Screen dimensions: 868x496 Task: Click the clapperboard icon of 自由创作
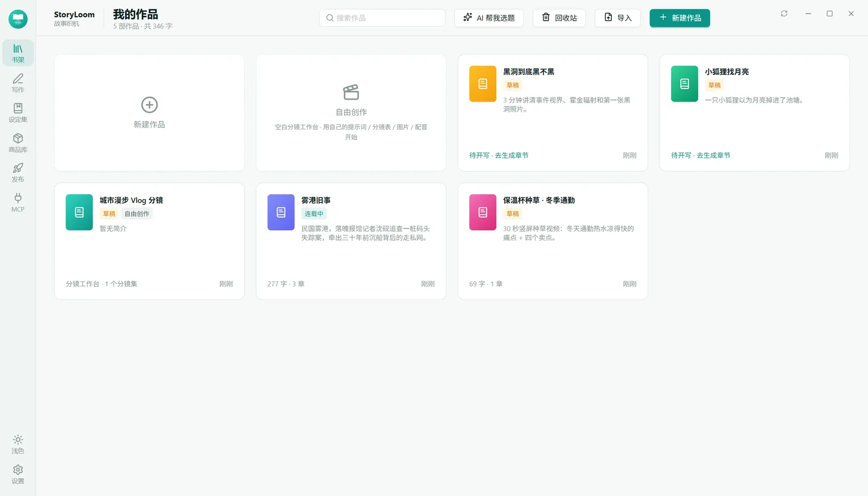[x=351, y=92]
